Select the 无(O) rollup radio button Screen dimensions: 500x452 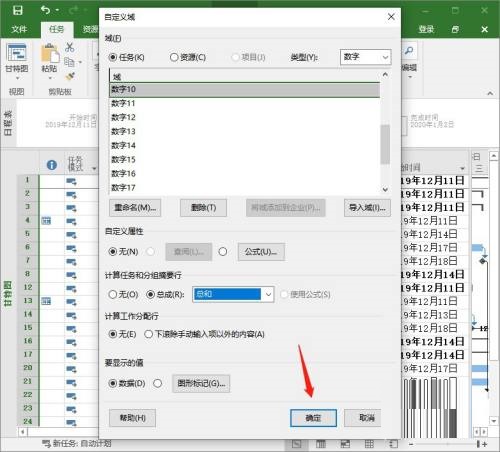coord(113,294)
